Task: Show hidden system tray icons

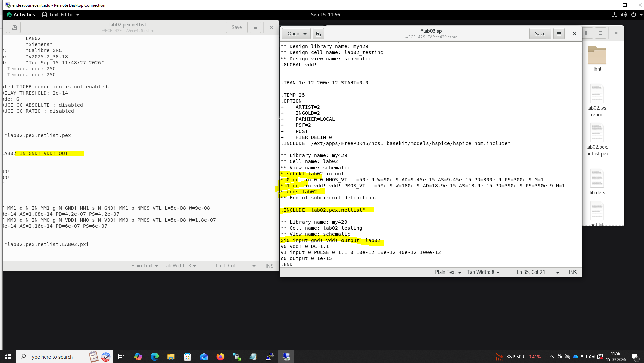Action: [x=551, y=357]
